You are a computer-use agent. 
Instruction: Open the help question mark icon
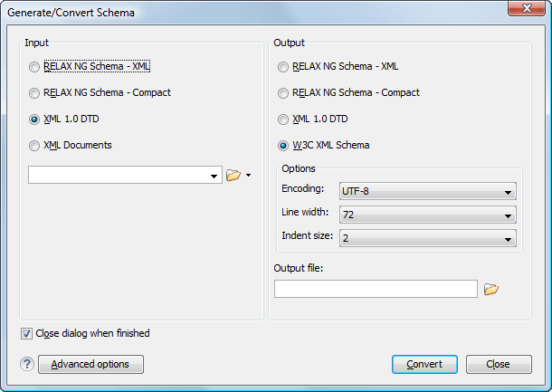(x=27, y=364)
